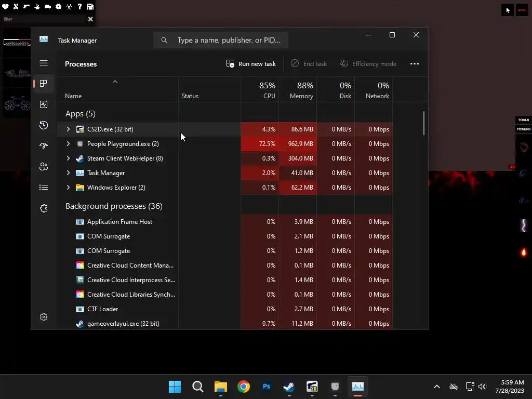Select Creative Cloud Libraries Synchronizer row
This screenshot has width=532, height=399.
point(224,295)
